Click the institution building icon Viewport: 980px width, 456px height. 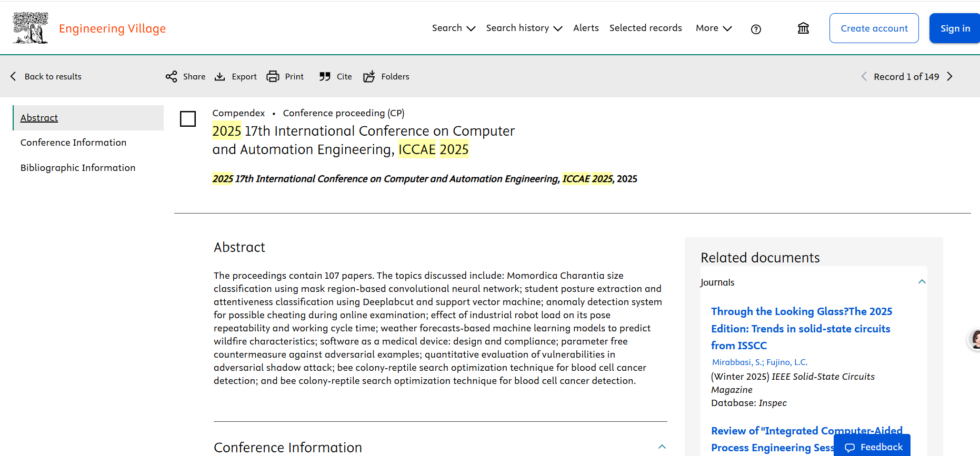pos(803,28)
